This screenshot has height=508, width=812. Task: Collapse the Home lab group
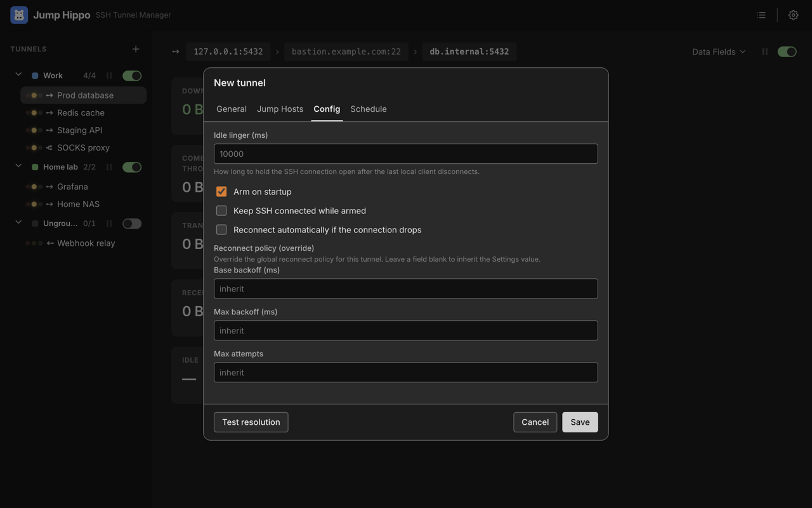[x=18, y=166]
